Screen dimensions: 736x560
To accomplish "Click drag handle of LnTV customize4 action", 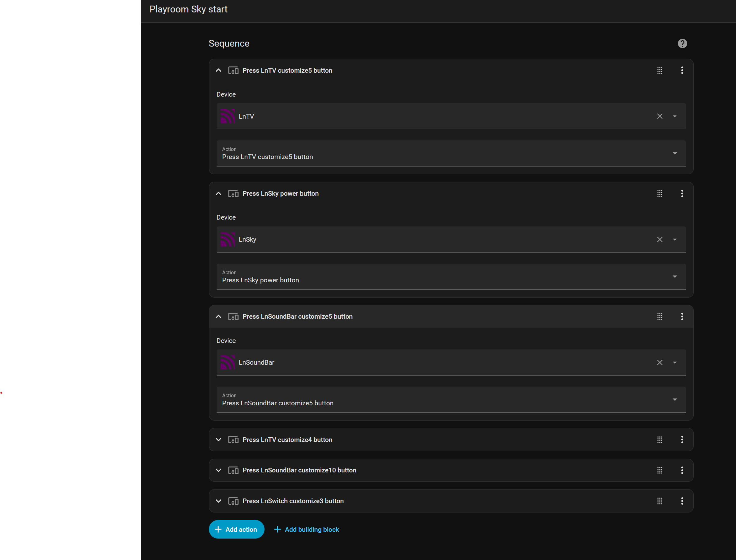I will (659, 440).
